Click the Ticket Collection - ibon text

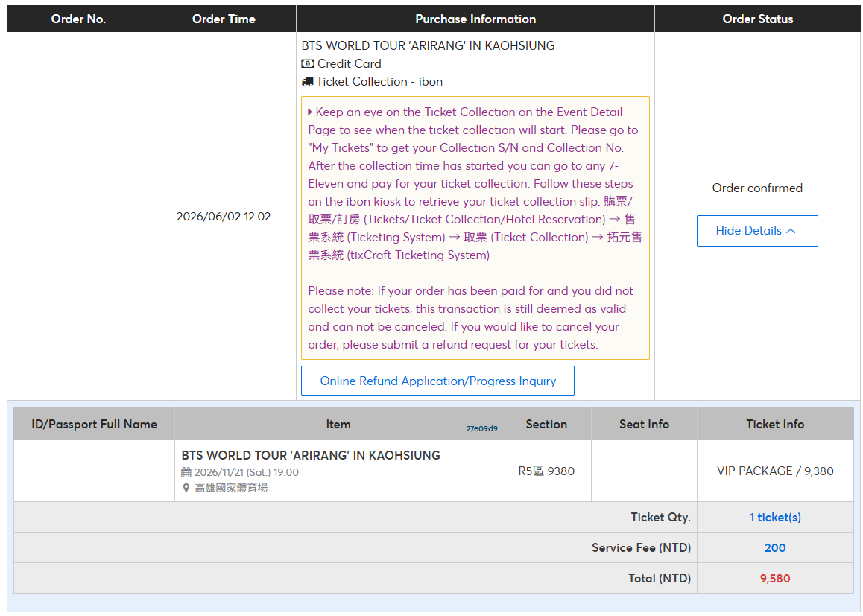tap(379, 82)
